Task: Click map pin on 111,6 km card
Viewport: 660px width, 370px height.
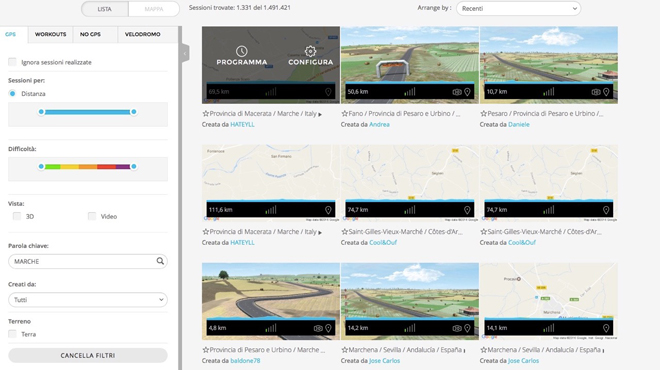Action: [328, 210]
